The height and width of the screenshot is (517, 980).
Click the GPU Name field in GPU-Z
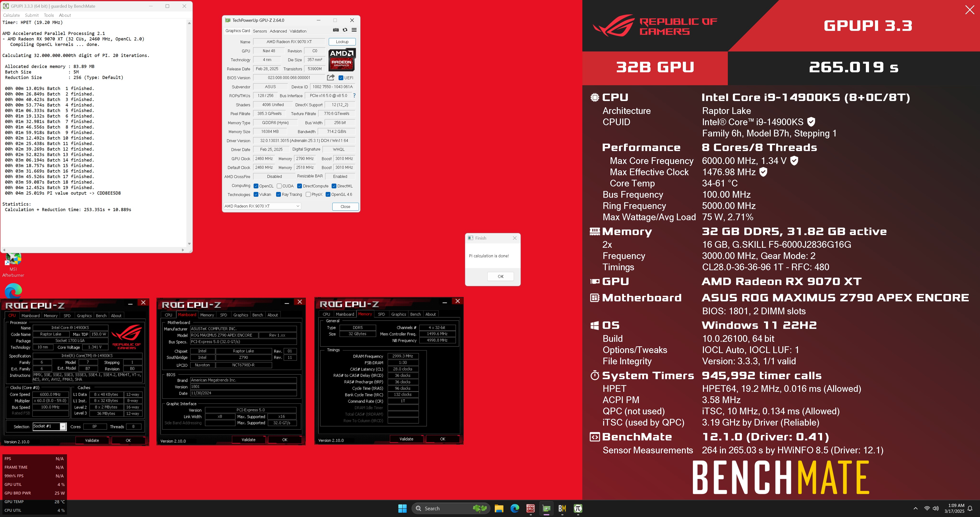point(289,42)
